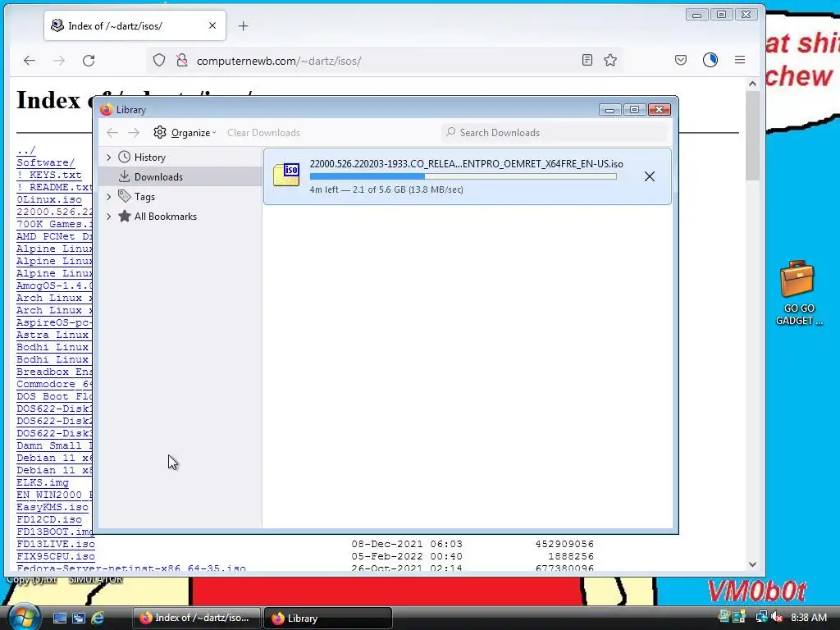The width and height of the screenshot is (840, 630).
Task: Click the Show Desktop quick launch icon
Action: (x=59, y=619)
